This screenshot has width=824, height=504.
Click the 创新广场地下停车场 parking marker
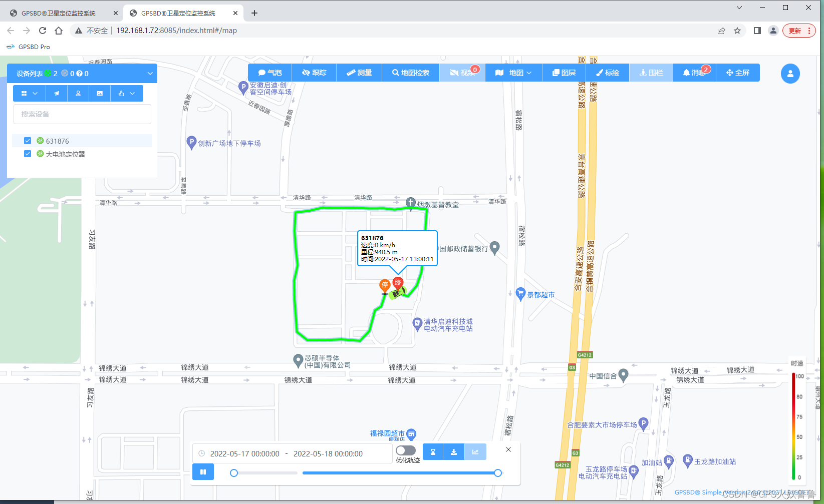point(191,143)
